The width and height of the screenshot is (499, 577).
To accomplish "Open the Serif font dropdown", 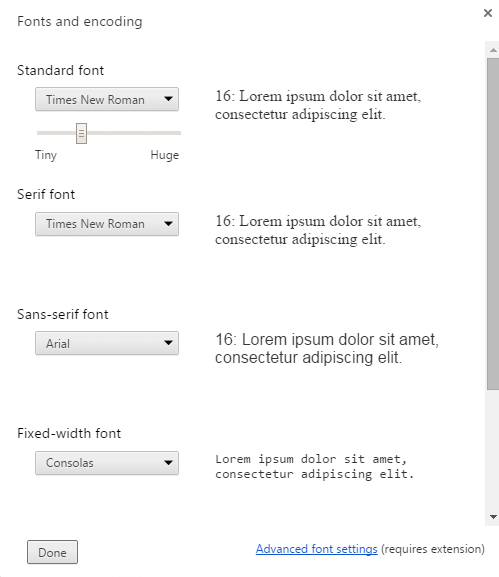I will (x=107, y=224).
